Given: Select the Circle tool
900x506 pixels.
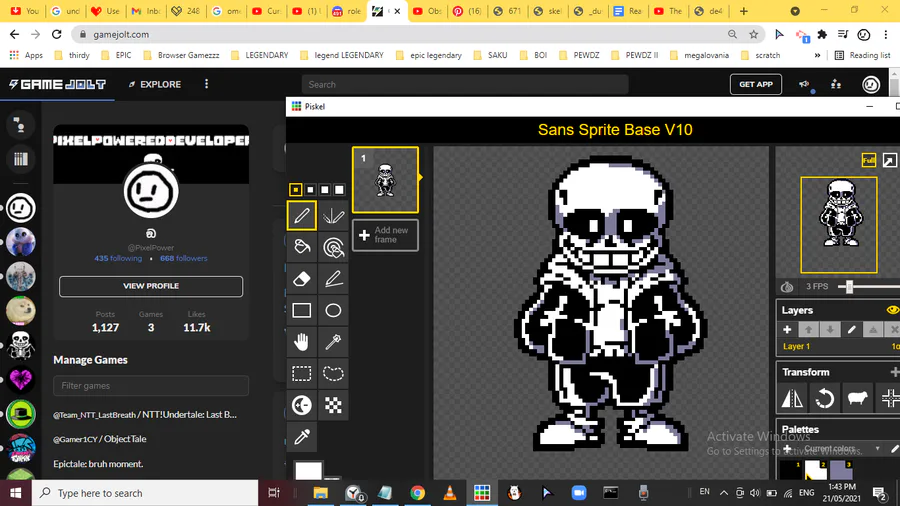Looking at the screenshot, I should tap(333, 310).
